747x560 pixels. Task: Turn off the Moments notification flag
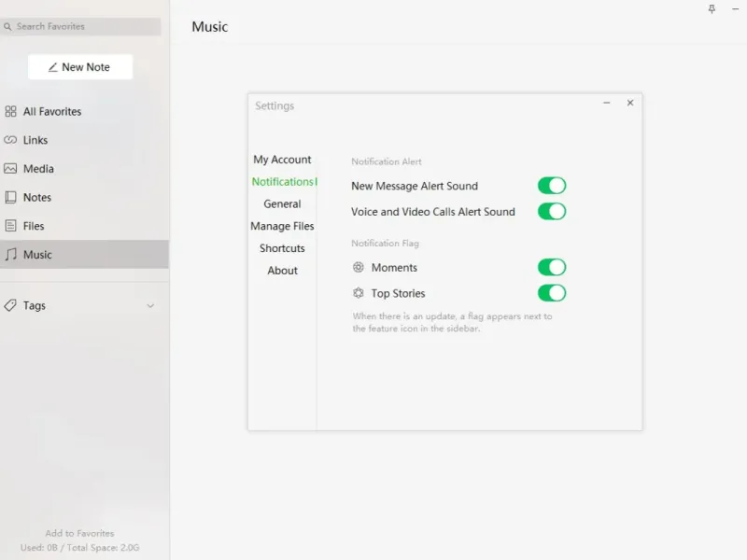(x=552, y=267)
